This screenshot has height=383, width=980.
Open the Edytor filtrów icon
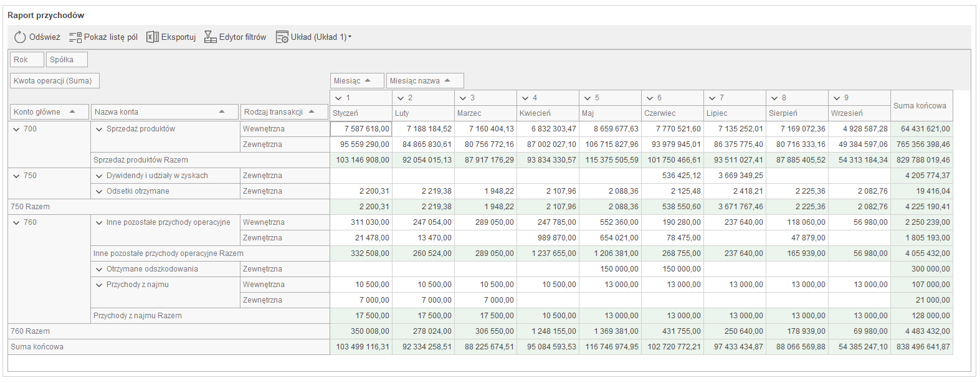coord(211,37)
